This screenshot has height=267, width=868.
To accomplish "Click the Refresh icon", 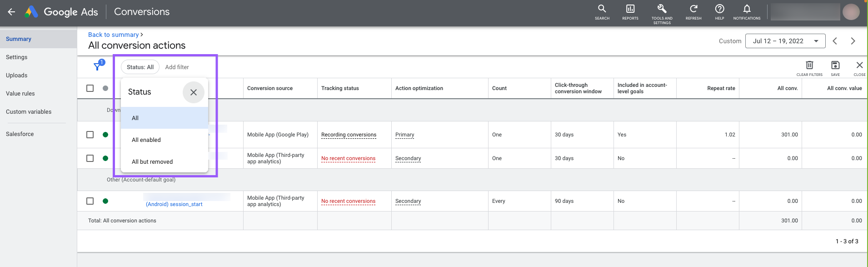I will tap(693, 12).
